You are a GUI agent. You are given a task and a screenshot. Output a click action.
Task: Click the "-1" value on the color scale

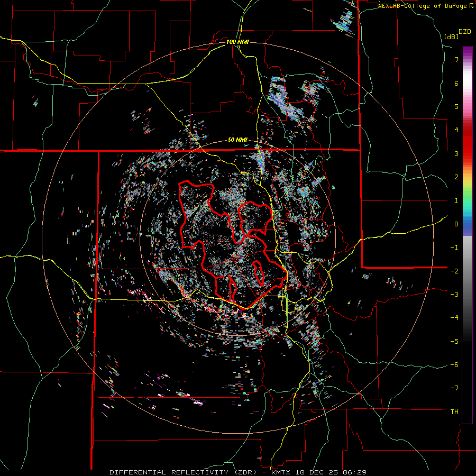click(x=454, y=247)
